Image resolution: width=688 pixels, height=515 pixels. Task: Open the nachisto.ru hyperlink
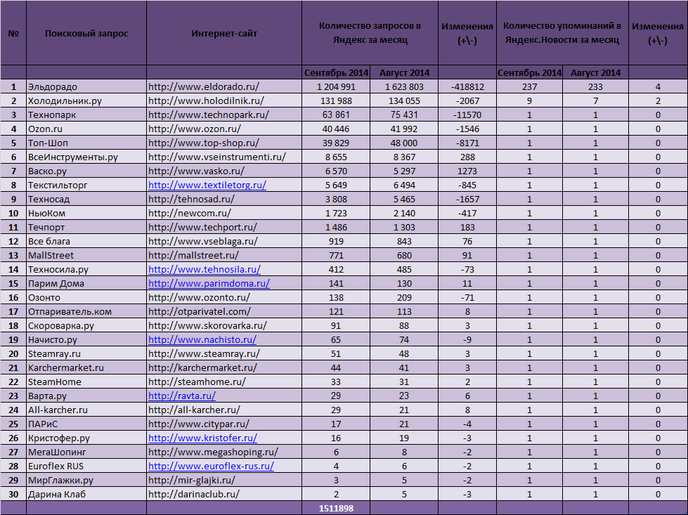coord(202,340)
